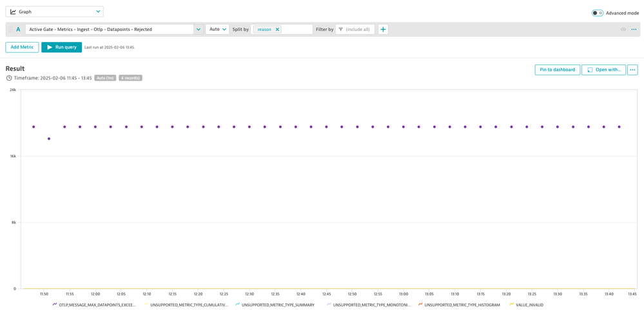The width and height of the screenshot is (644, 320).
Task: Open the Graph visualization type dropdown
Action: (55, 12)
